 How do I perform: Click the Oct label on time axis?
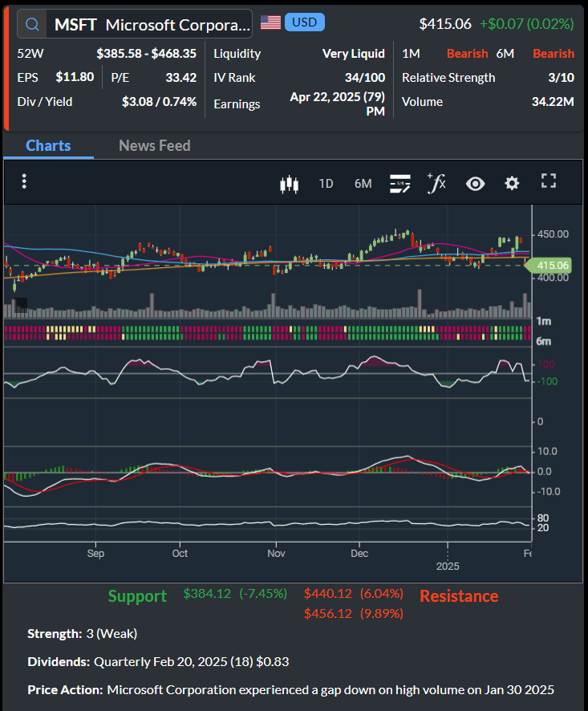(180, 553)
